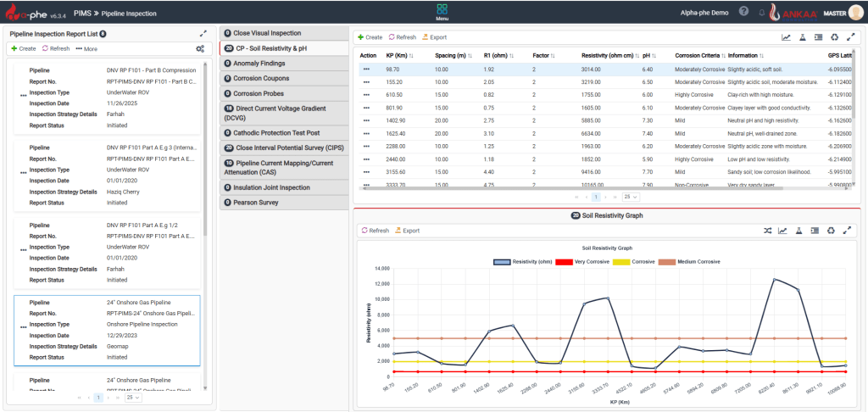This screenshot has width=868, height=412.
Task: Click Create button in report list
Action: [23, 49]
